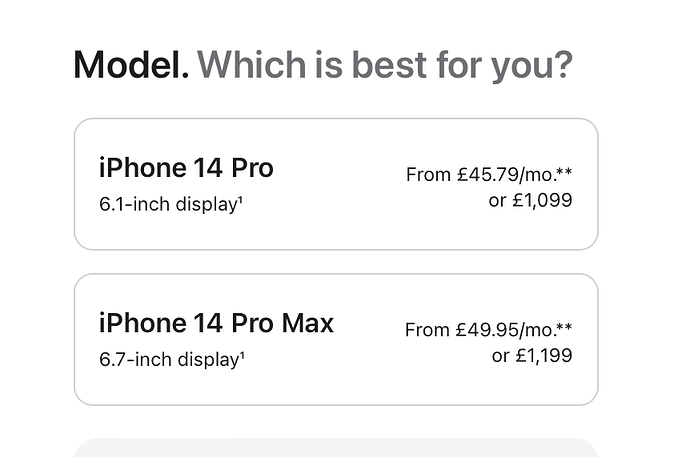690x457 pixels.
Task: Select the iPhone 14 Pro Max model option
Action: coord(335,339)
